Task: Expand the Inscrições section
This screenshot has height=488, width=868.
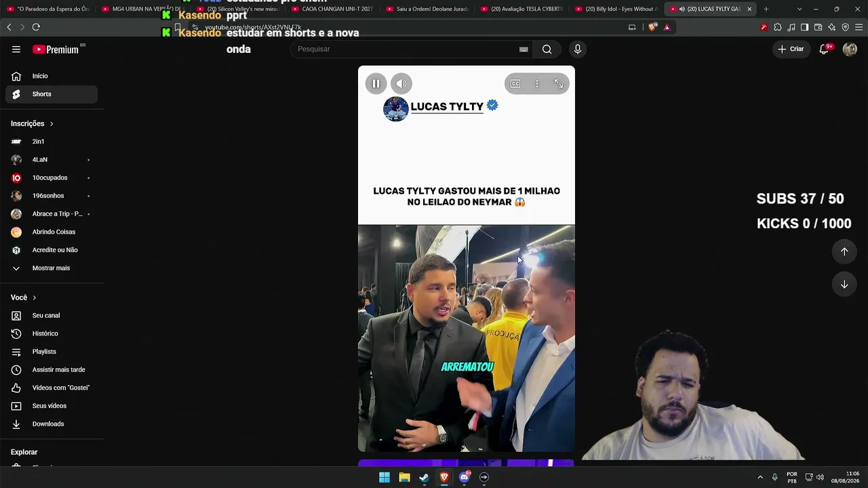Action: point(32,123)
